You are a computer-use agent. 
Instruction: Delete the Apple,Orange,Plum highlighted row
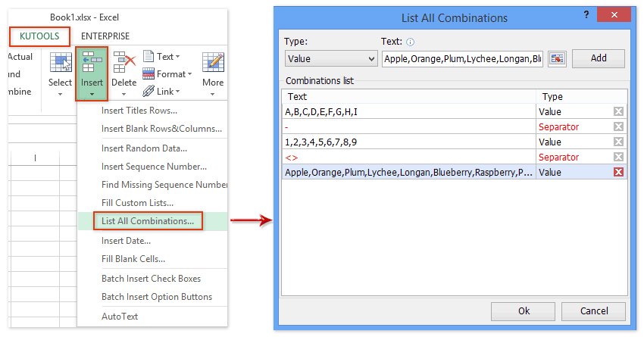[618, 173]
